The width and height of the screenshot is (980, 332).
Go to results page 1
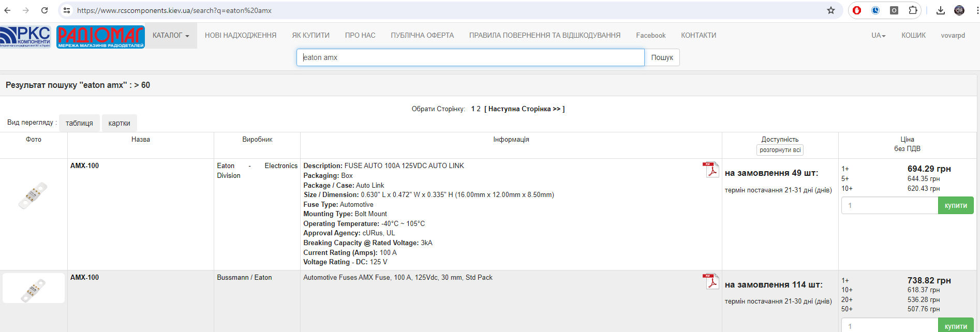tap(473, 109)
